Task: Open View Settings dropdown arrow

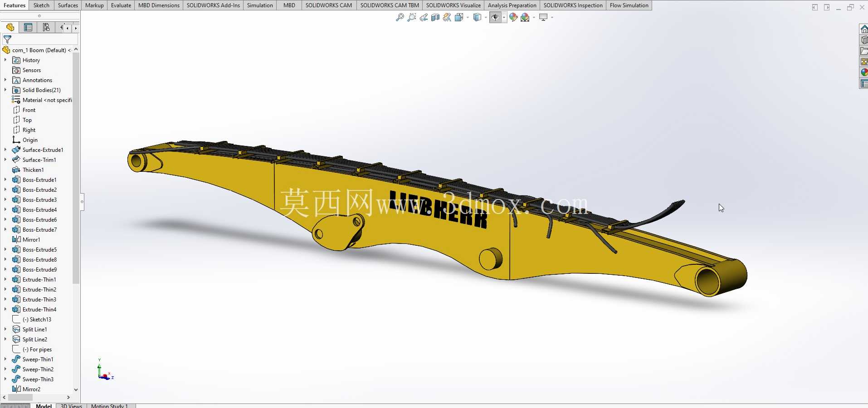Action: [x=552, y=17]
